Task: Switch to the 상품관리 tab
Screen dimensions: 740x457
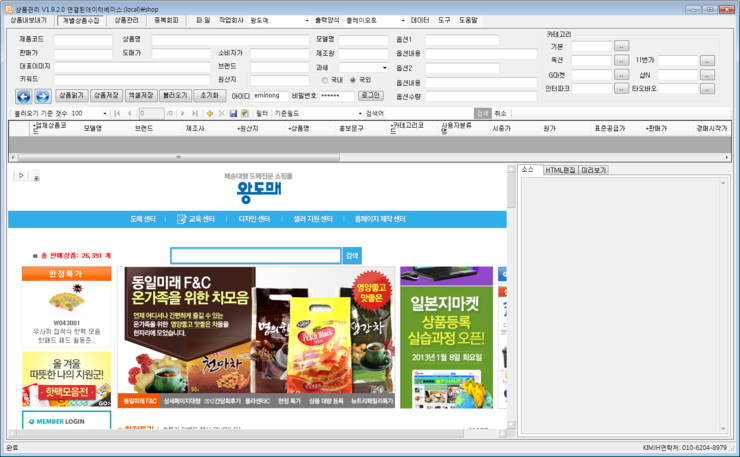Action: (x=126, y=20)
